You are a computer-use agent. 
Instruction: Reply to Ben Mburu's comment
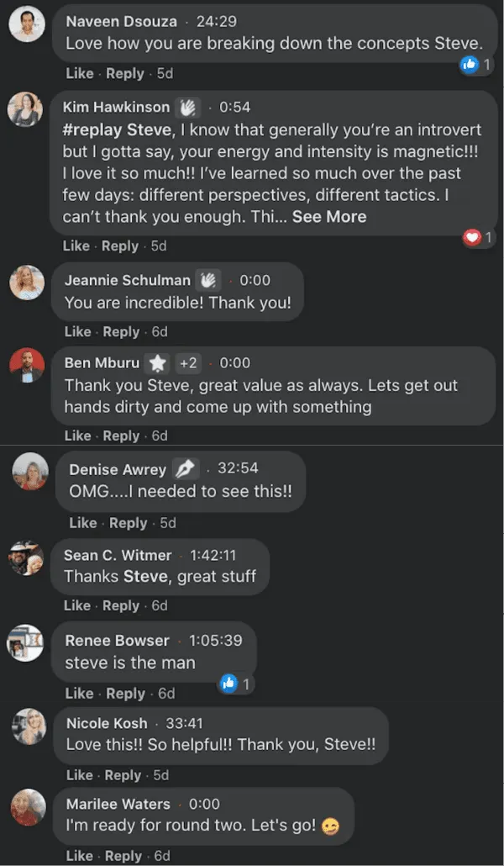121,436
